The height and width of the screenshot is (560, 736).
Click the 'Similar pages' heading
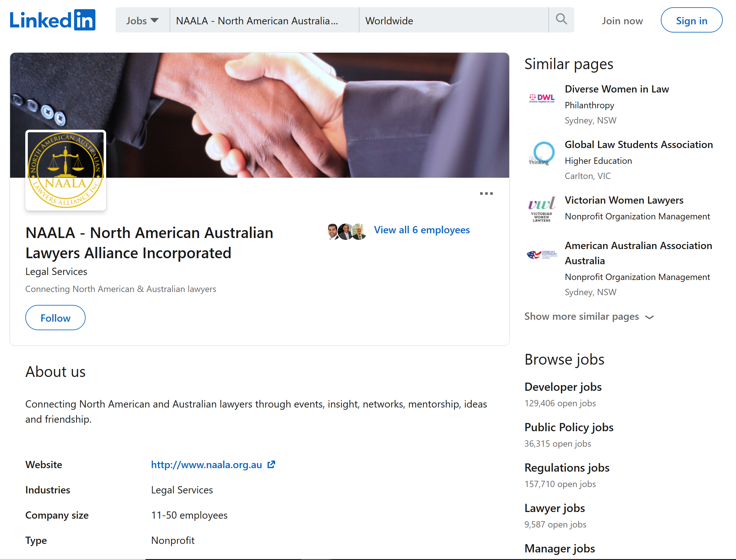pyautogui.click(x=569, y=64)
